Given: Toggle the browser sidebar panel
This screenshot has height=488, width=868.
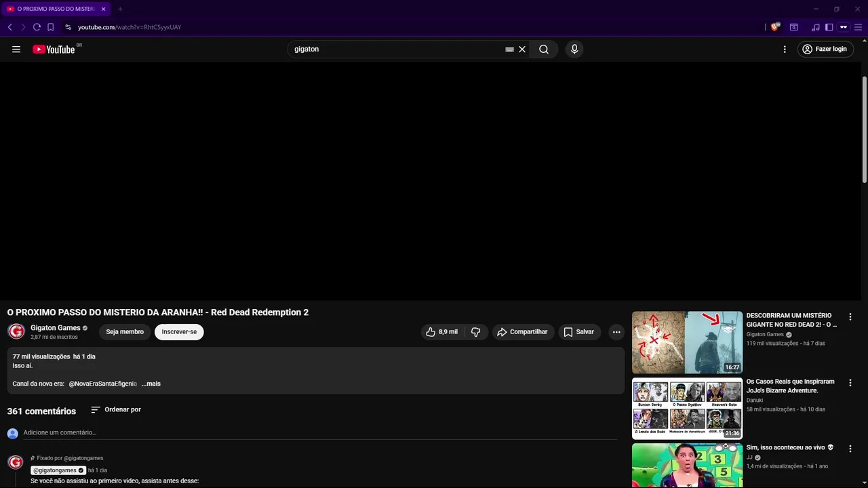Looking at the screenshot, I should pos(829,27).
